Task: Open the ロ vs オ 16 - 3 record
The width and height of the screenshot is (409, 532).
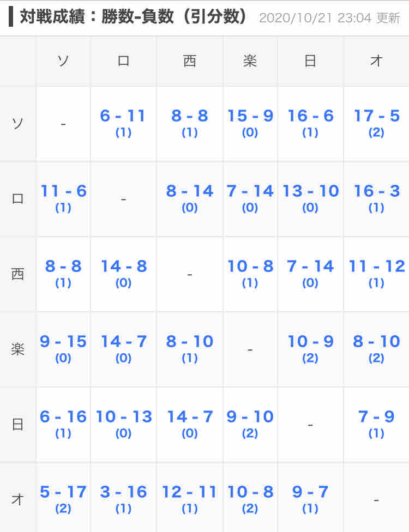Action: 376,191
